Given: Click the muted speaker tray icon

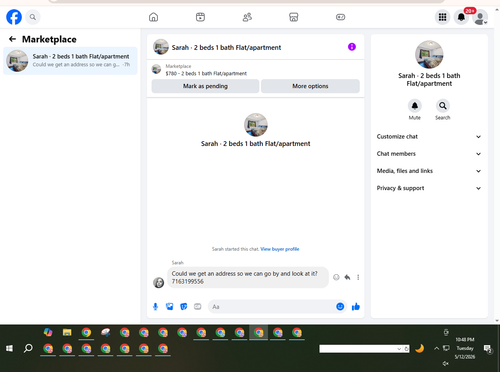Looking at the screenshot, I should 446,363.
